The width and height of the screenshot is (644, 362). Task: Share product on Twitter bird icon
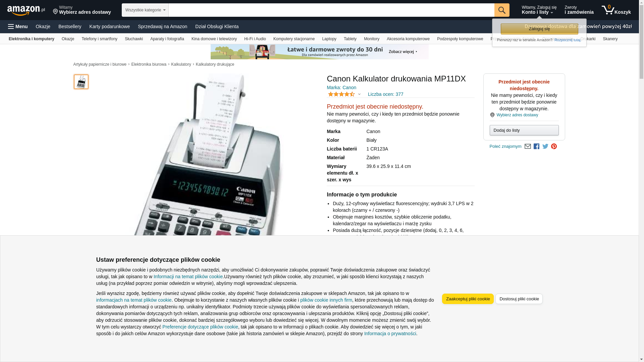545,146
